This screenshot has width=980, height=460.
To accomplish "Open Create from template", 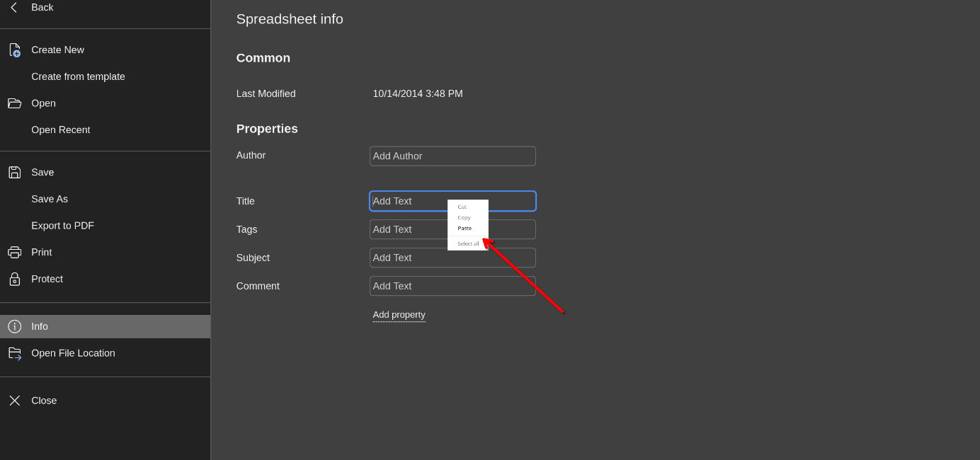I will point(78,76).
